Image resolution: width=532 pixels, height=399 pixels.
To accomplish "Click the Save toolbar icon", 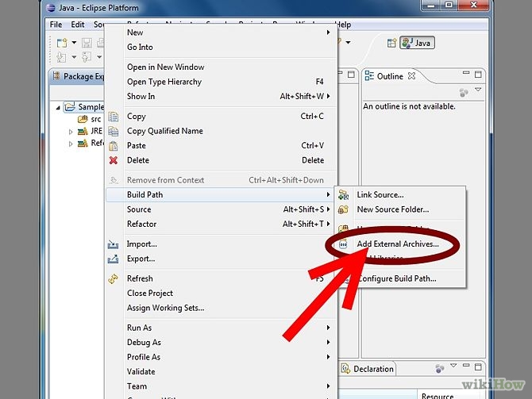I will coord(87,43).
